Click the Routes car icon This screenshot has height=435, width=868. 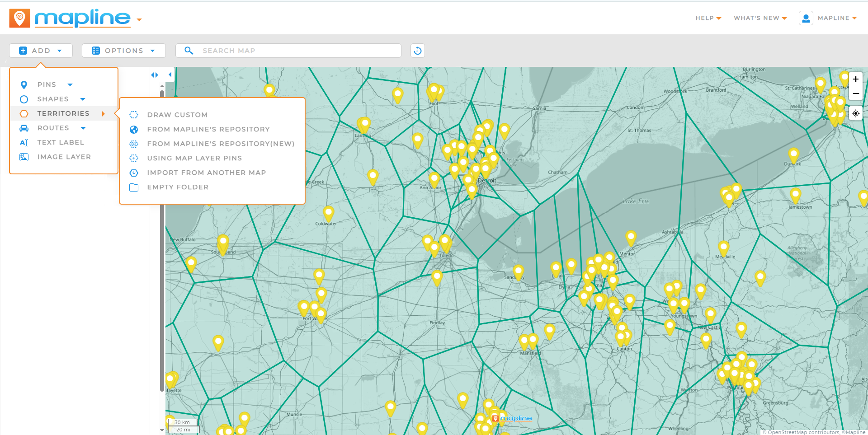(x=24, y=128)
